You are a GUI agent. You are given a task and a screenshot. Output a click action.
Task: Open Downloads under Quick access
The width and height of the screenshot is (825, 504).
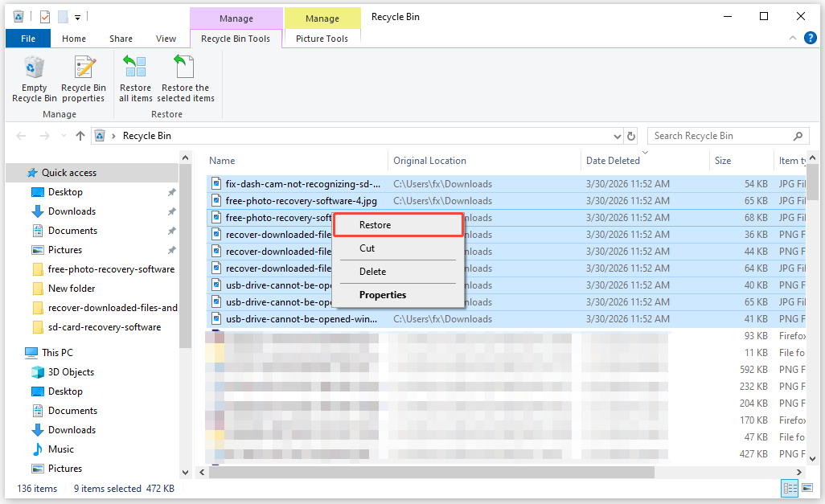tap(72, 211)
